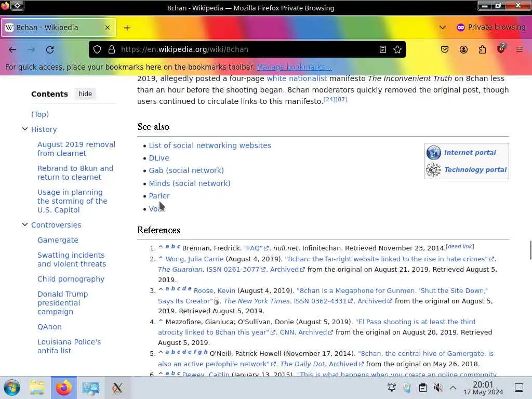The height and width of the screenshot is (399, 532).
Task: Open the tray icon left of clipboard
Action: (x=407, y=388)
